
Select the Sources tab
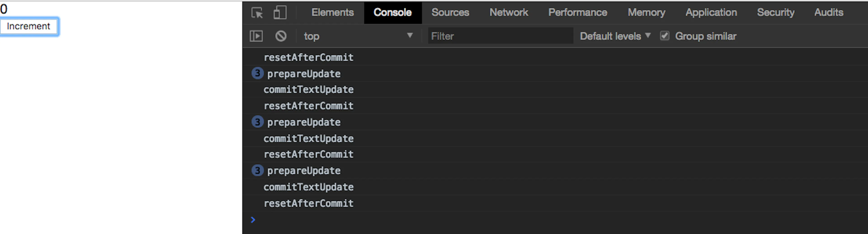pos(450,12)
